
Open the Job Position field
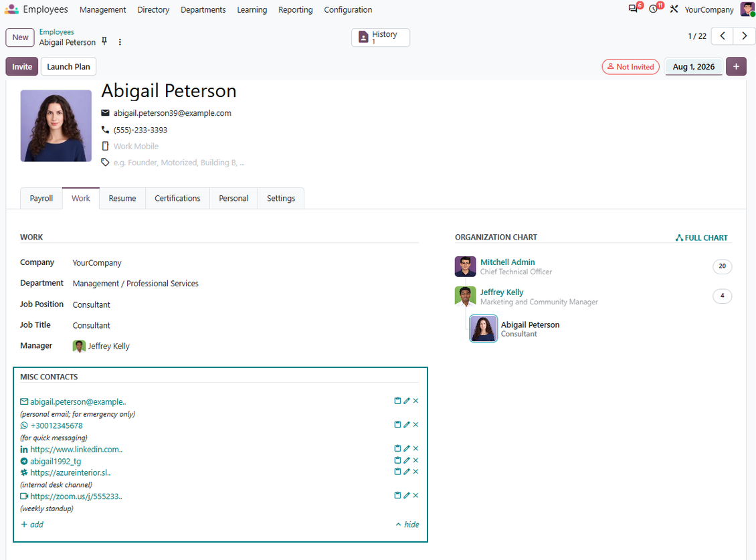(92, 305)
